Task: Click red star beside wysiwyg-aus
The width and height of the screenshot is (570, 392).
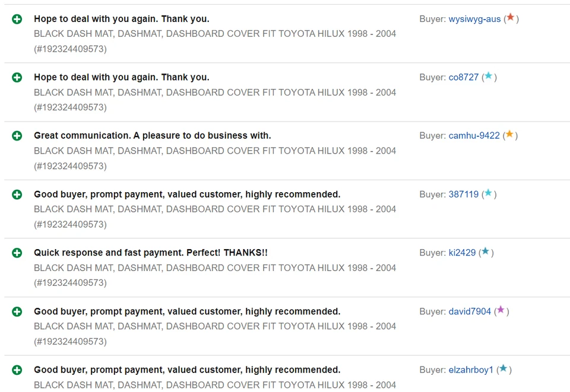Action: (510, 18)
